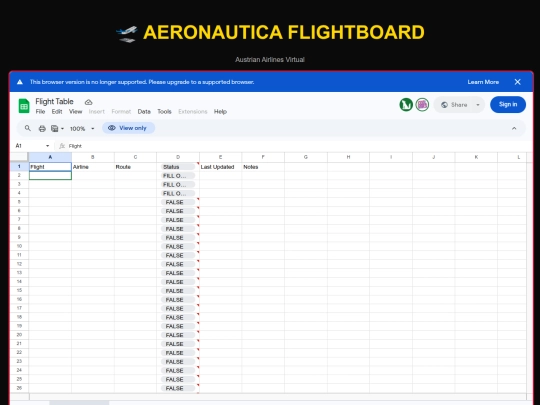Image resolution: width=540 pixels, height=405 pixels.
Task: Open the search menus magnifier icon
Action: pos(28,128)
